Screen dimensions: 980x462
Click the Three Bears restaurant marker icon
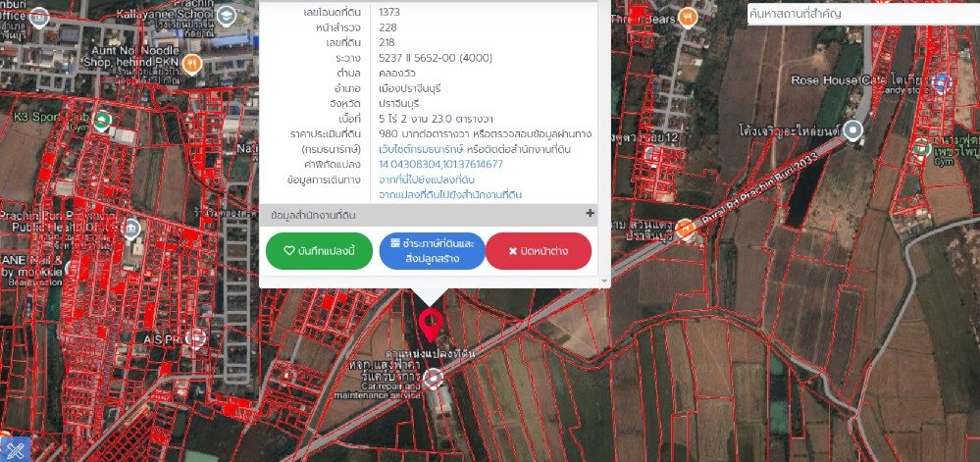[x=688, y=17]
